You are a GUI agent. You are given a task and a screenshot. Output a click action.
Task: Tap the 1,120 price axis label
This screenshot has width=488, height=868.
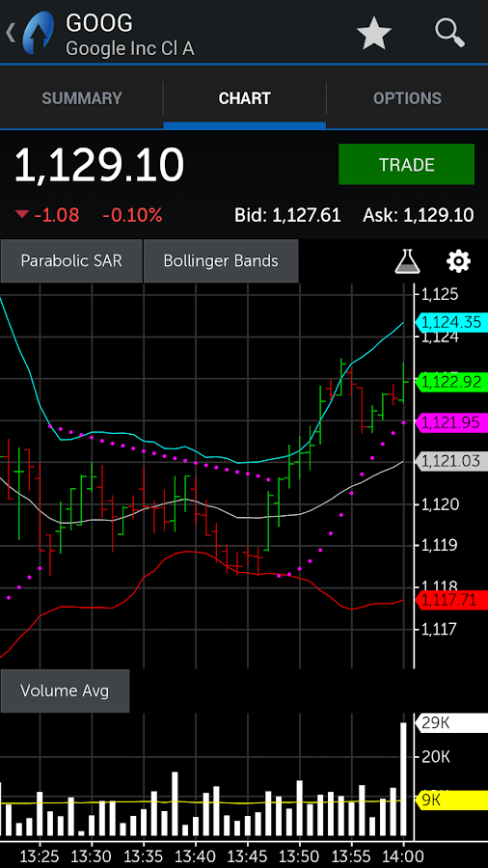[440, 504]
